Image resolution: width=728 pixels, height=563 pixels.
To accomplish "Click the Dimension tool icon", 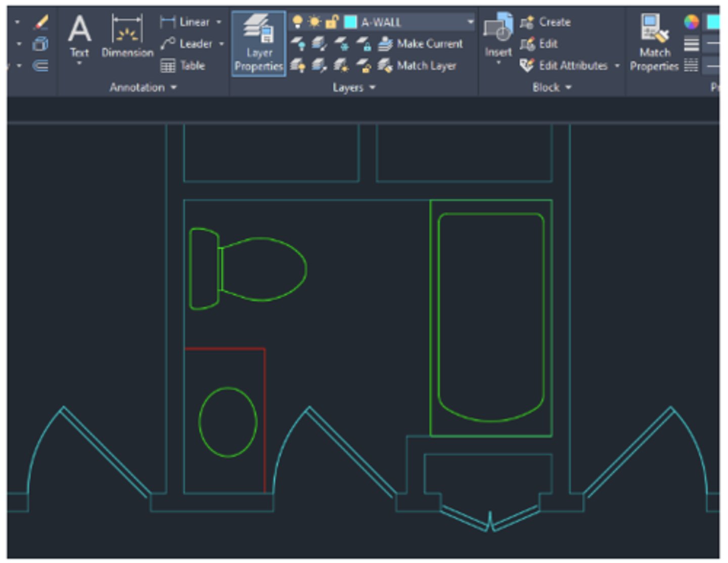I will click(x=127, y=36).
